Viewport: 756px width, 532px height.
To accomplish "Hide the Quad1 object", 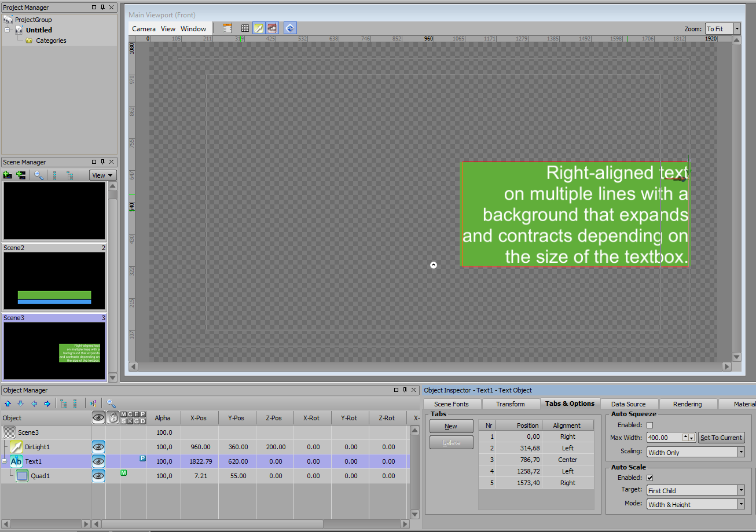I will [98, 476].
